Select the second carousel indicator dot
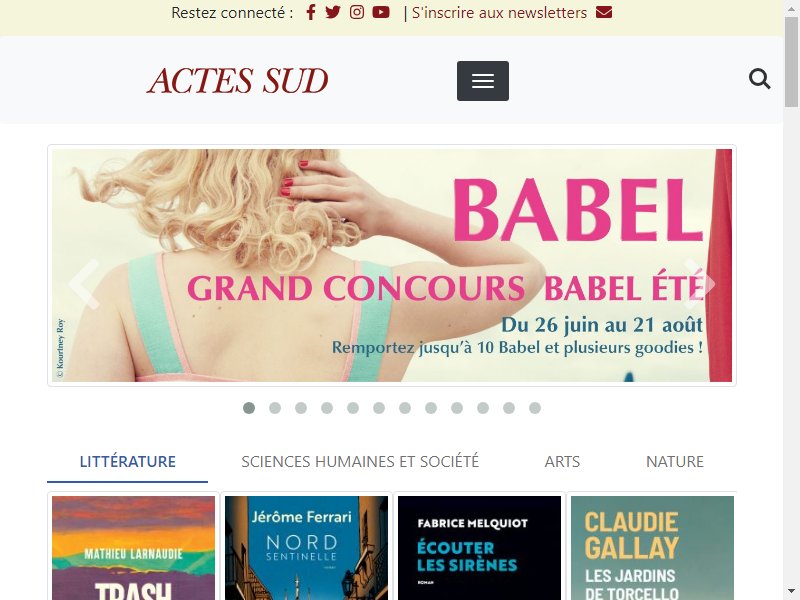The width and height of the screenshot is (800, 600). 275,408
